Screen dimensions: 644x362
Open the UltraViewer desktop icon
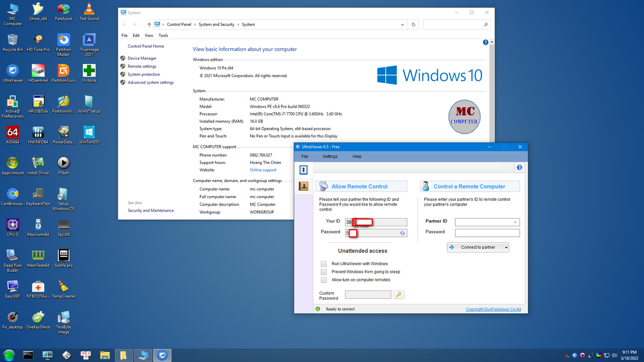click(13, 73)
